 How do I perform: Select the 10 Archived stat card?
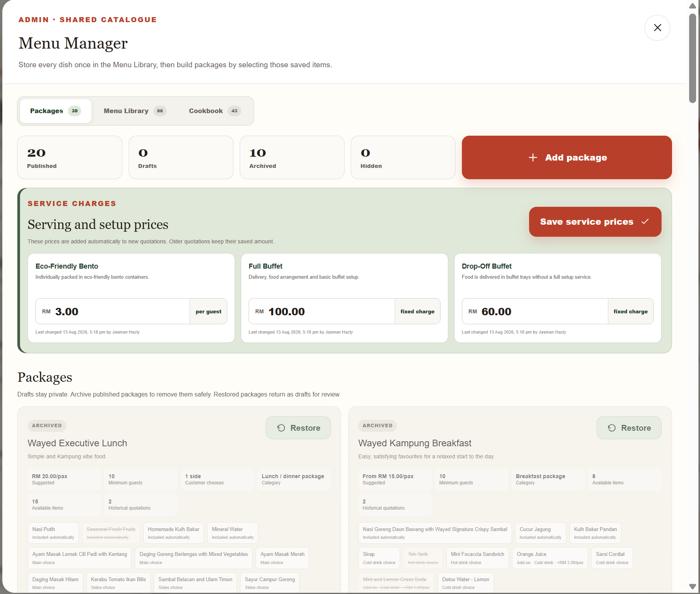292,157
